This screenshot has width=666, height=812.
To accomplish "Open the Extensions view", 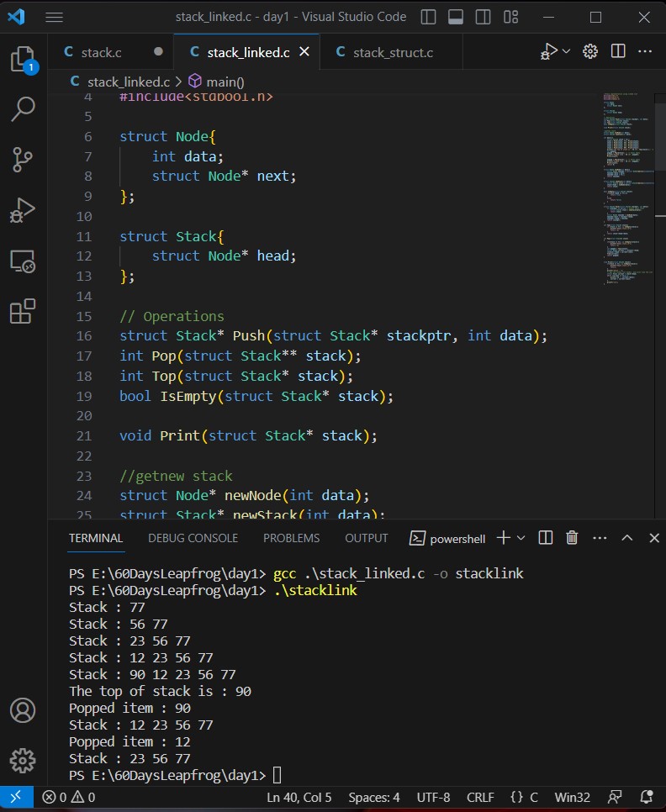I will coord(23,311).
